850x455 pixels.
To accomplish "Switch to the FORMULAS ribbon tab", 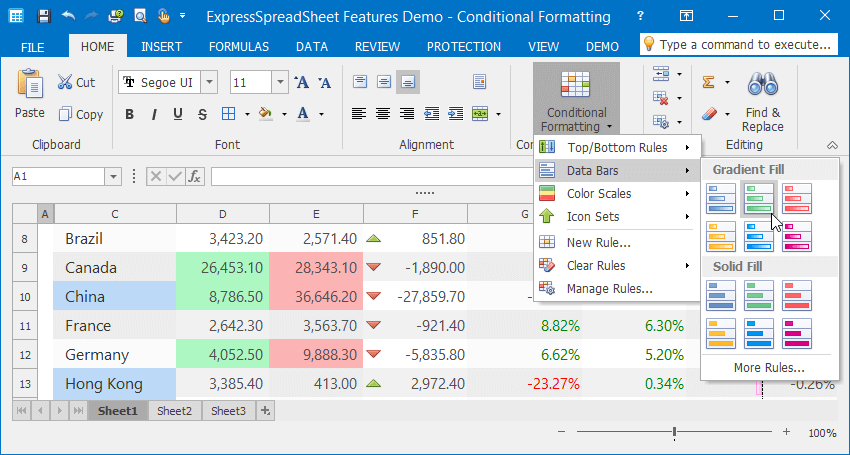I will 238,47.
